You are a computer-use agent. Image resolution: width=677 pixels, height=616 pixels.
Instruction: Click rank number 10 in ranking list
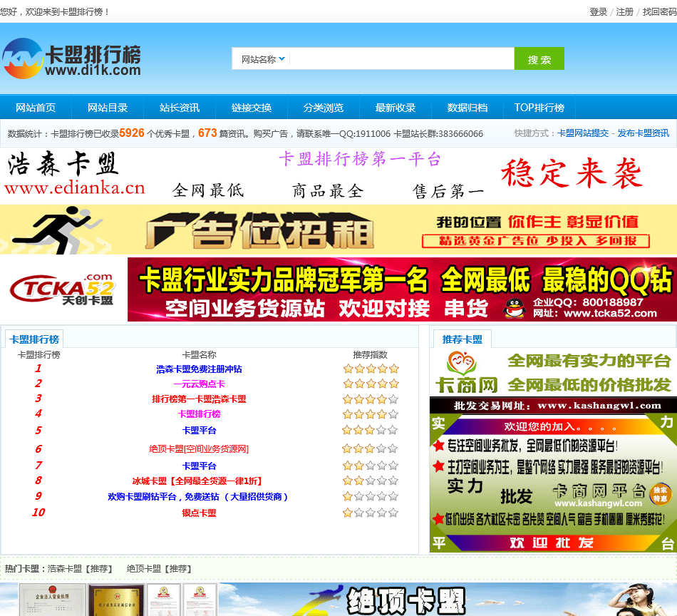tap(38, 513)
